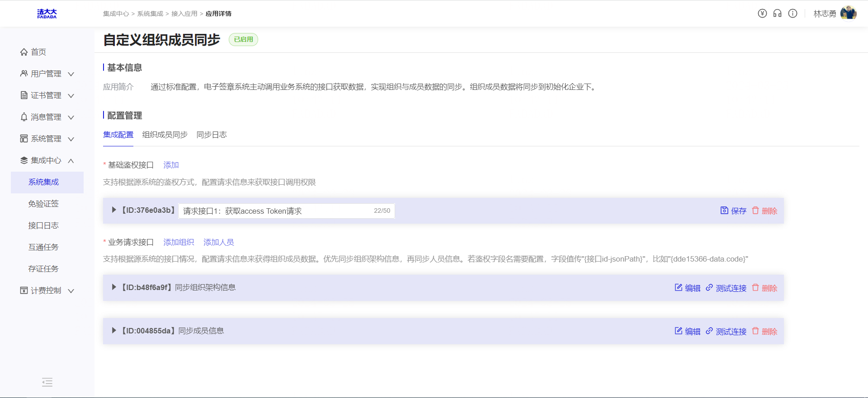The width and height of the screenshot is (868, 398).
Task: Click trash icon in 376e0a3b row
Action: pyautogui.click(x=755, y=211)
